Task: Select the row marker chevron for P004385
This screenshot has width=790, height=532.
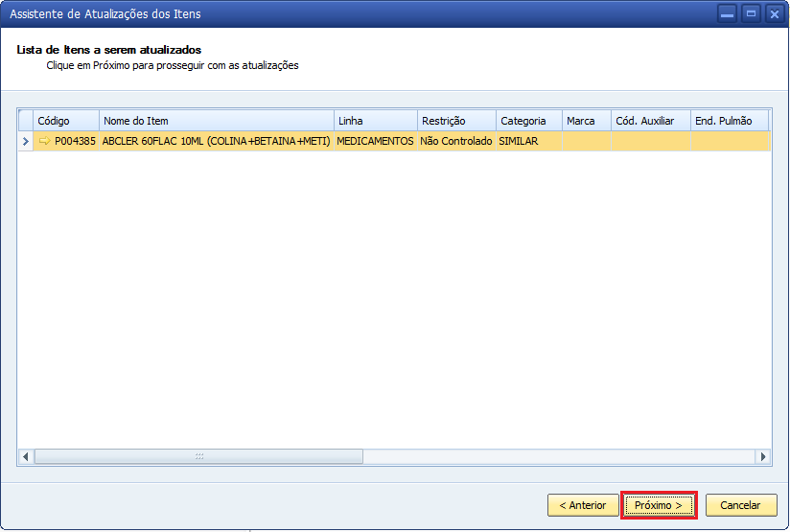Action: pos(26,142)
